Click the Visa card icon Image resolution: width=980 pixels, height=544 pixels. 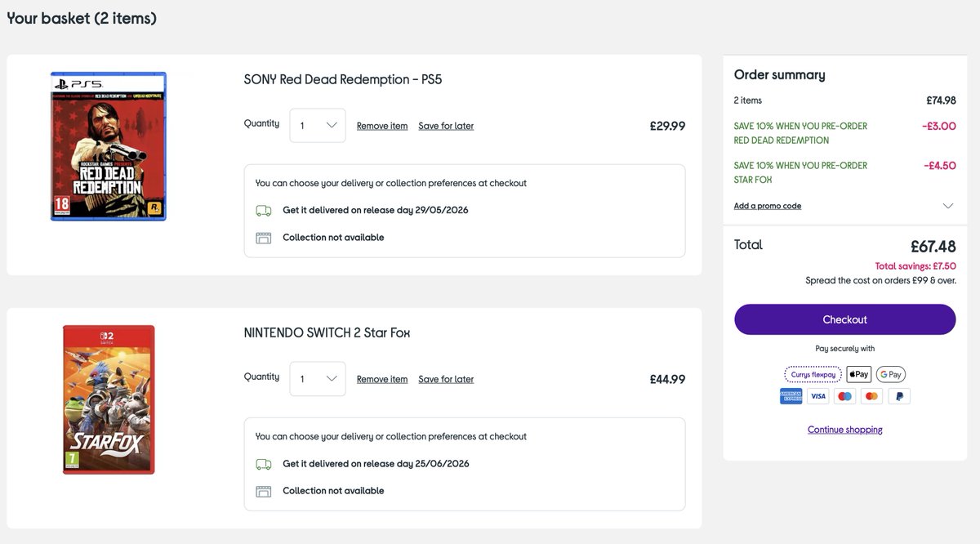(x=817, y=396)
